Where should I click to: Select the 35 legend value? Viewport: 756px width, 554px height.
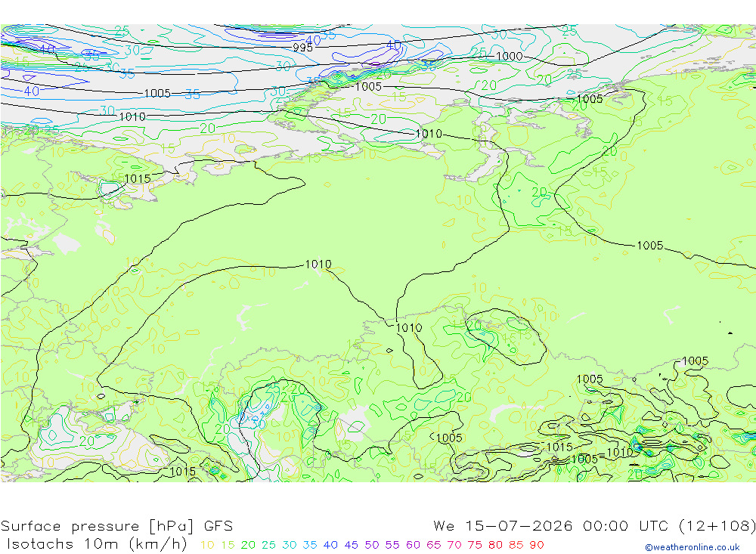tap(310, 545)
